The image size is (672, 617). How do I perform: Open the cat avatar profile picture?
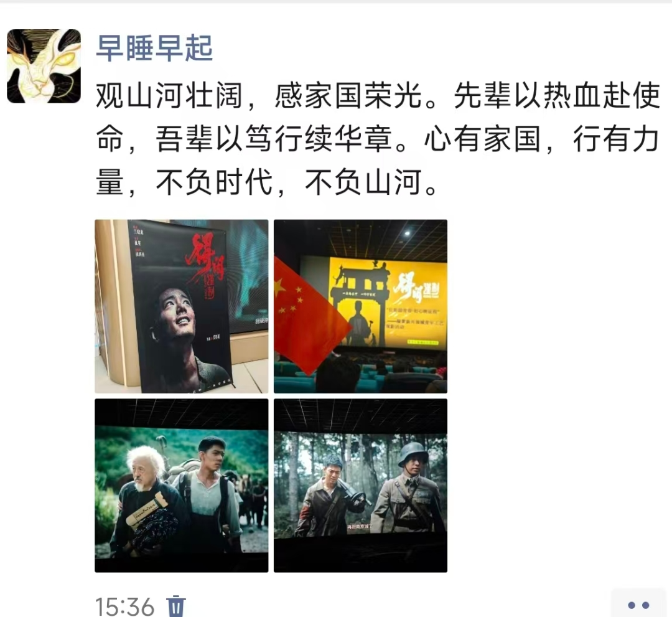44,66
